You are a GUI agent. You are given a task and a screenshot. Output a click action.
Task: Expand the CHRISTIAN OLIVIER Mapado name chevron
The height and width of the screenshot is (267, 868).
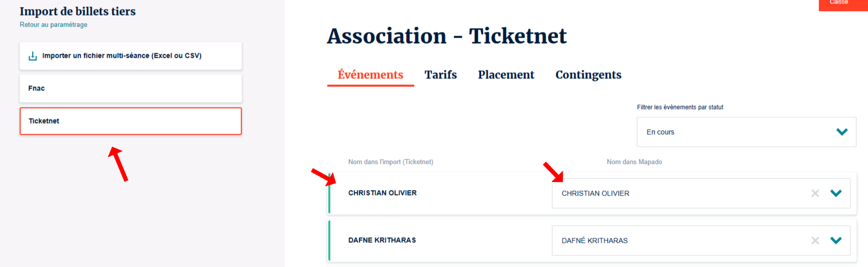(836, 193)
